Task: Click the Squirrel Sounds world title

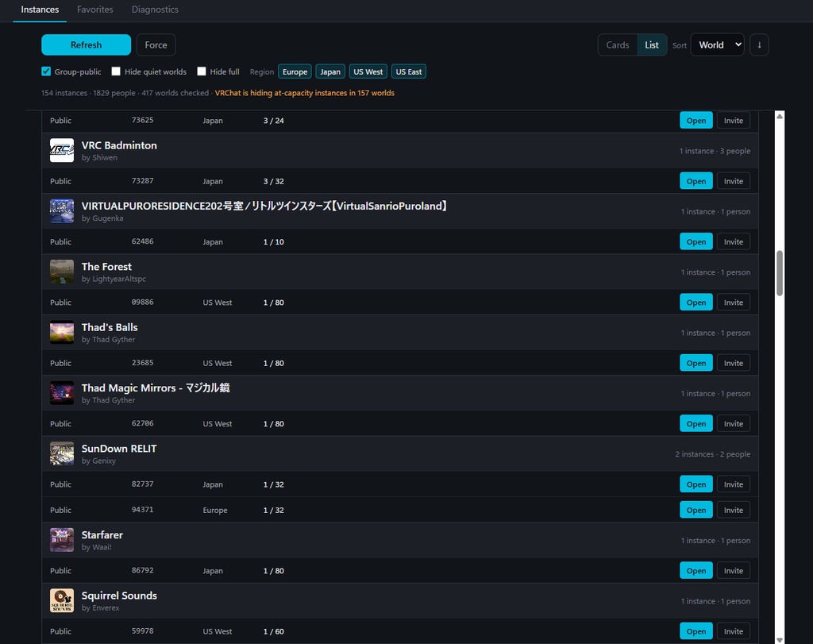Action: point(119,596)
